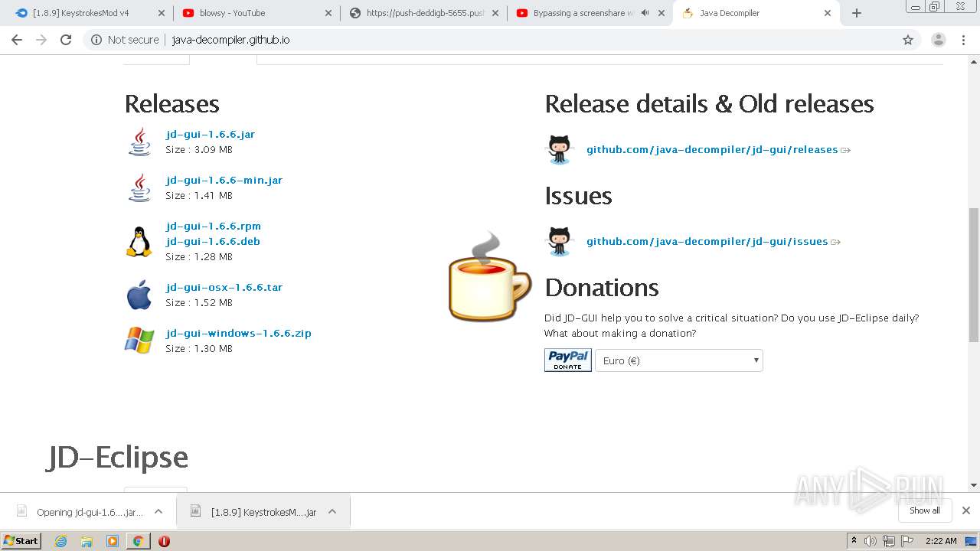
Task: Close the KeystrokesMod v4 tab
Action: tap(161, 13)
